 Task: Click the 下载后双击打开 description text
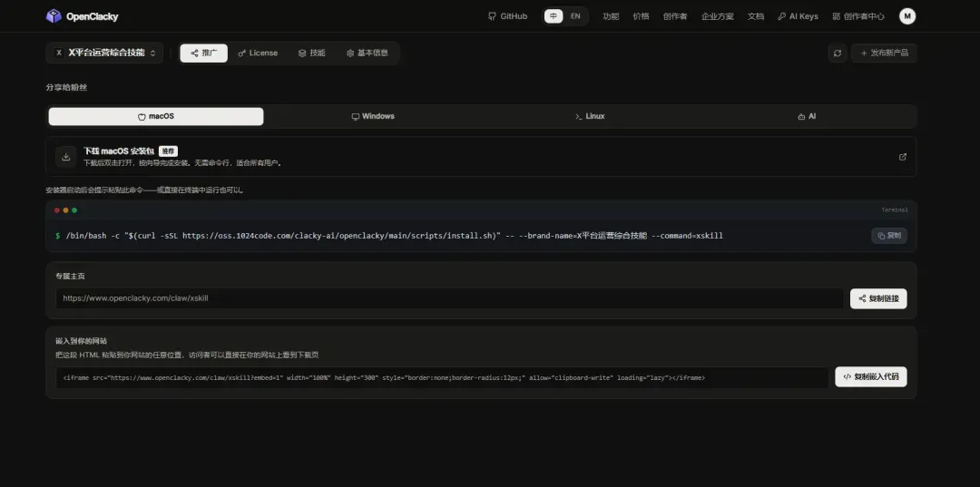183,163
